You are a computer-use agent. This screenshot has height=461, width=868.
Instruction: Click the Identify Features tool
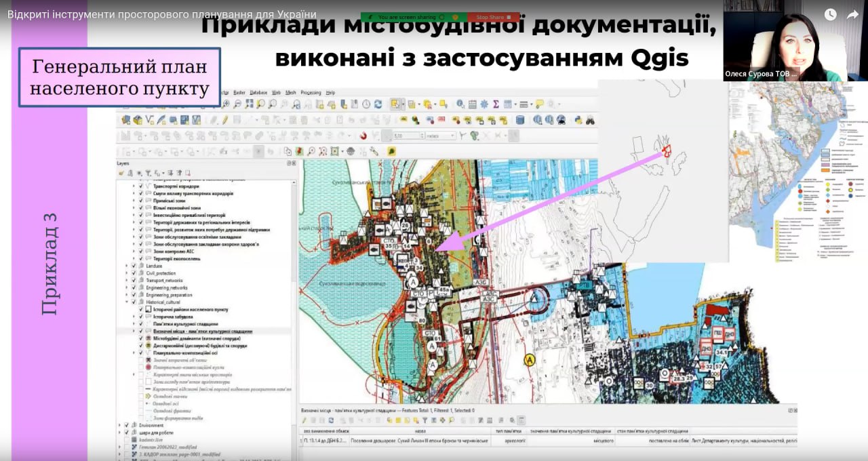[x=460, y=104]
